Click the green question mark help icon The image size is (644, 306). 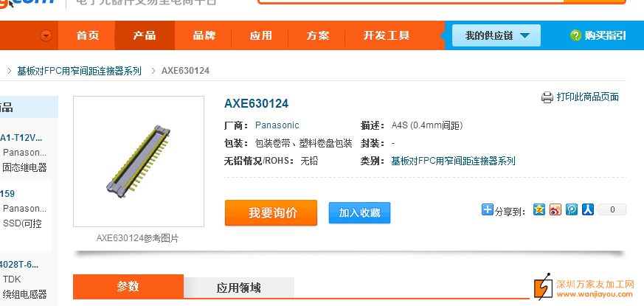pyautogui.click(x=575, y=35)
